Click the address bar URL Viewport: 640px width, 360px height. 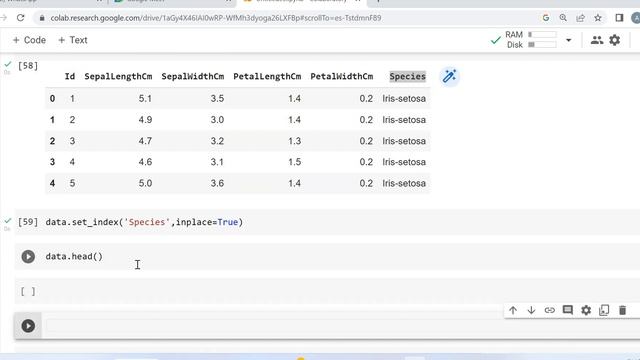click(x=216, y=18)
